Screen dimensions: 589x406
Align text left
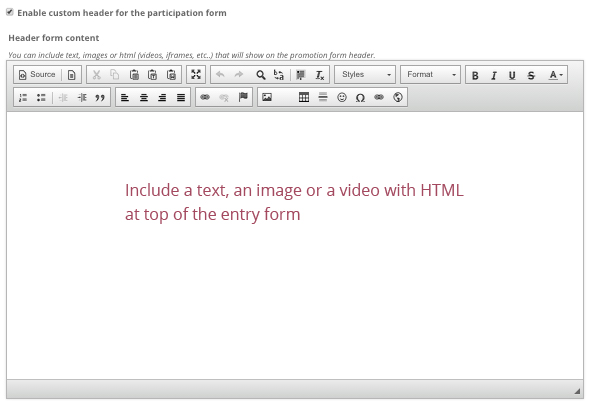pyautogui.click(x=125, y=98)
